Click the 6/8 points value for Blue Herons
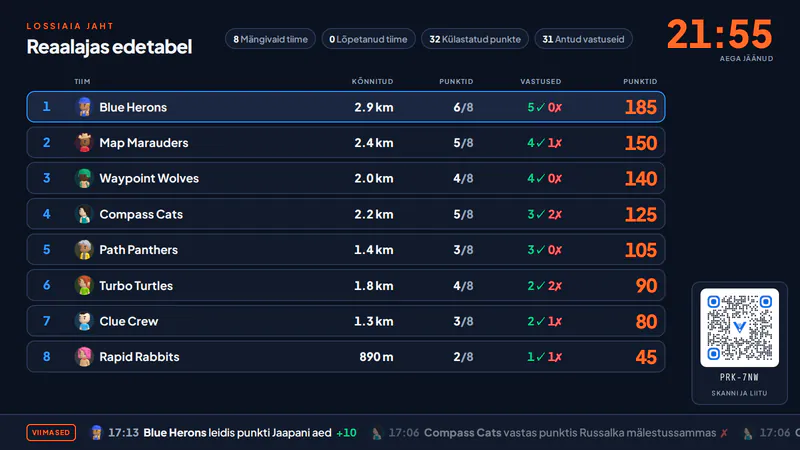Image resolution: width=800 pixels, height=450 pixels. click(463, 107)
